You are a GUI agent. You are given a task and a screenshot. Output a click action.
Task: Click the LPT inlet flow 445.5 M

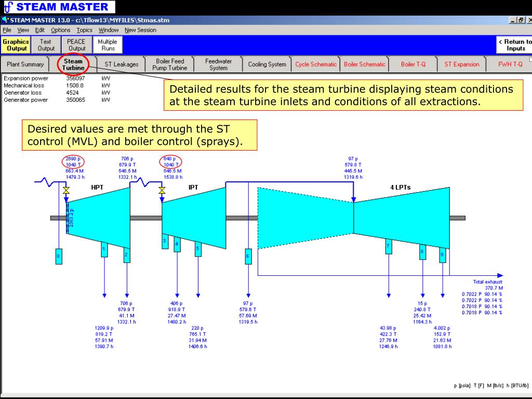[x=353, y=170]
